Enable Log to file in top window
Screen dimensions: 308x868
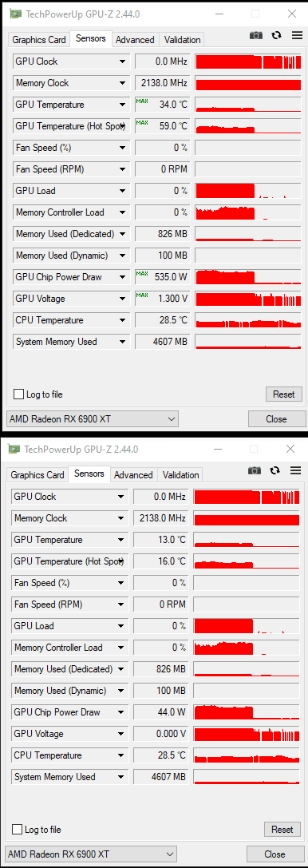tap(19, 394)
